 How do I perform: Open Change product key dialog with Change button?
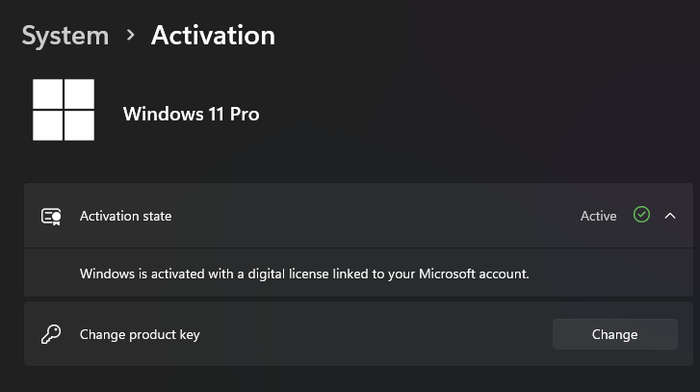pos(615,334)
